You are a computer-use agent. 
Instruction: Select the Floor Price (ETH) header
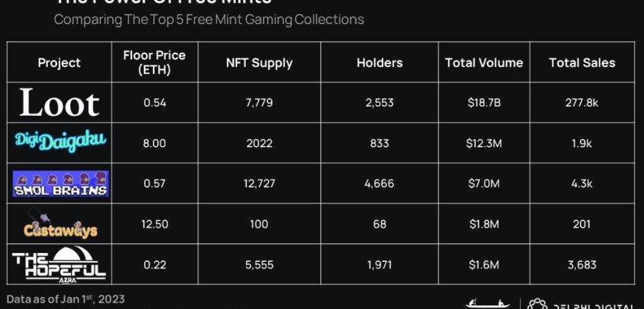(x=154, y=62)
